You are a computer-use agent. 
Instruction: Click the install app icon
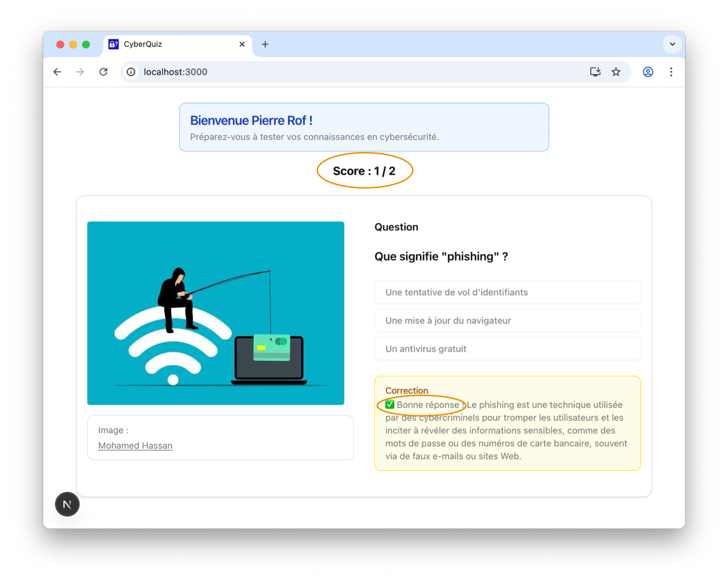[595, 72]
